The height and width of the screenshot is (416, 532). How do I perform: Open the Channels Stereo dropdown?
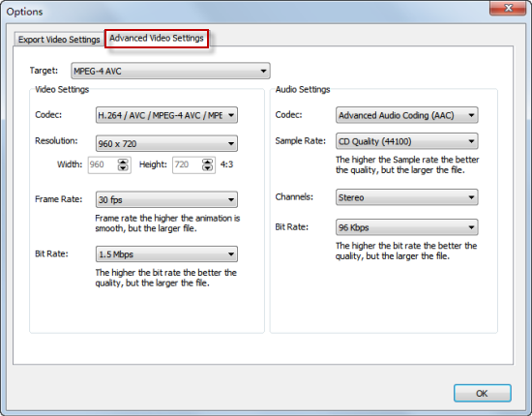coord(407,197)
